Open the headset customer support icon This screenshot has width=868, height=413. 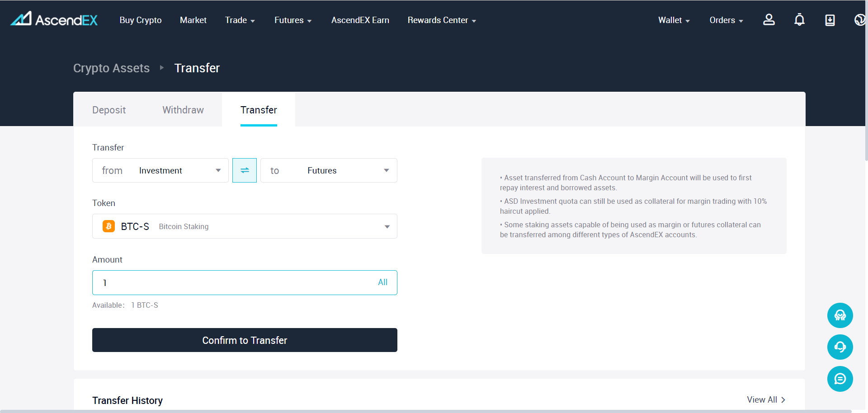(840, 347)
